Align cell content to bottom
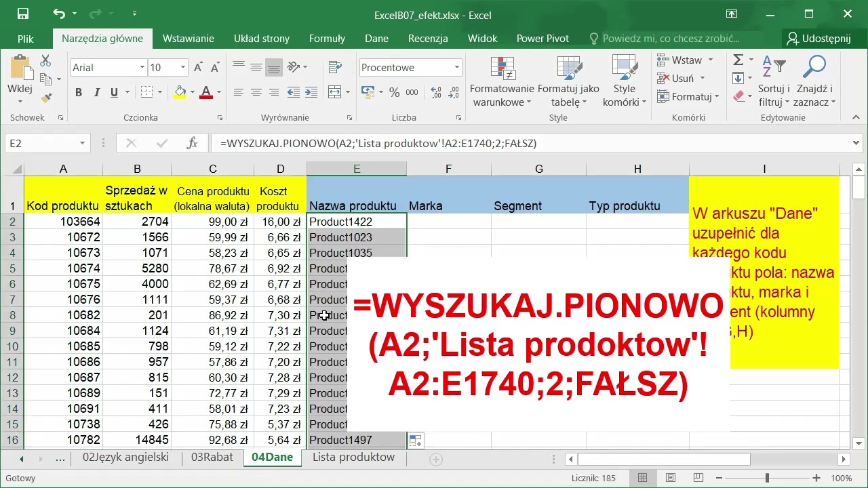 [274, 67]
